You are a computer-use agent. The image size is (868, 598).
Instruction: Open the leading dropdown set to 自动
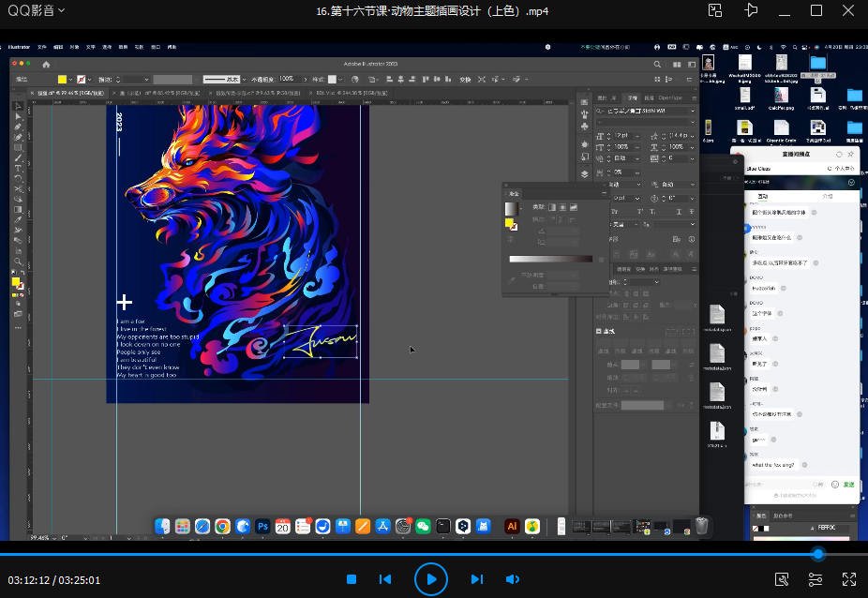tap(620, 158)
